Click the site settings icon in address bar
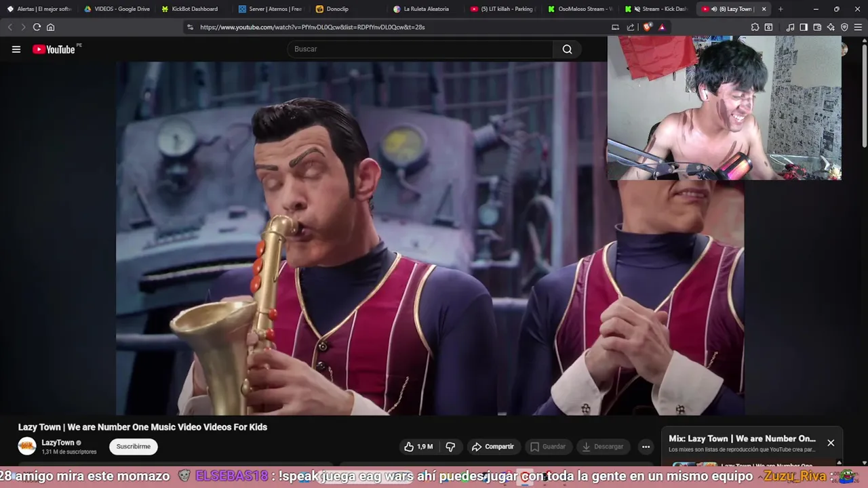868x488 pixels. coord(190,27)
